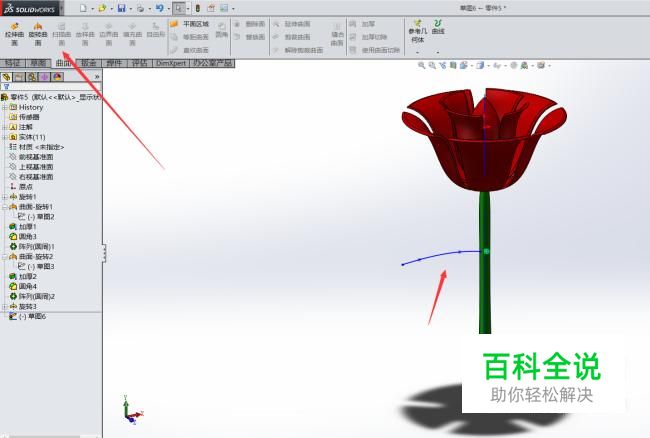
Task: Select the Thickened Cut 加厚切除 command
Action: (x=368, y=37)
